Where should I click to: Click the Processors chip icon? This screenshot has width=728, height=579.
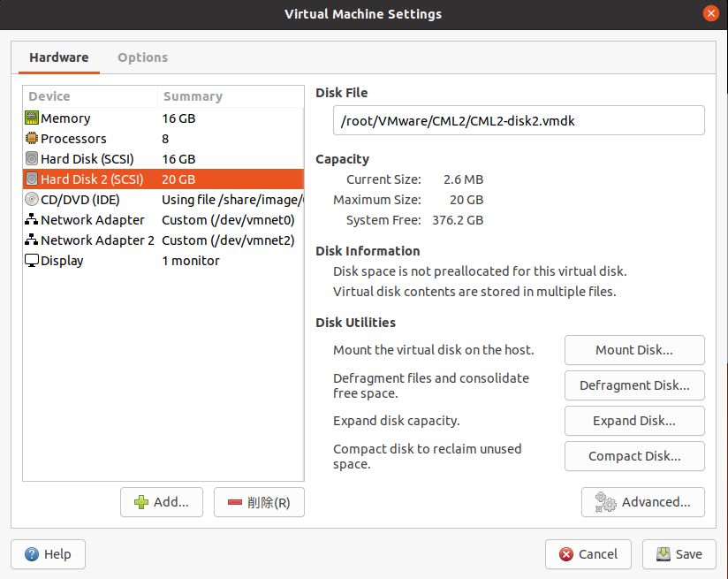coord(31,138)
